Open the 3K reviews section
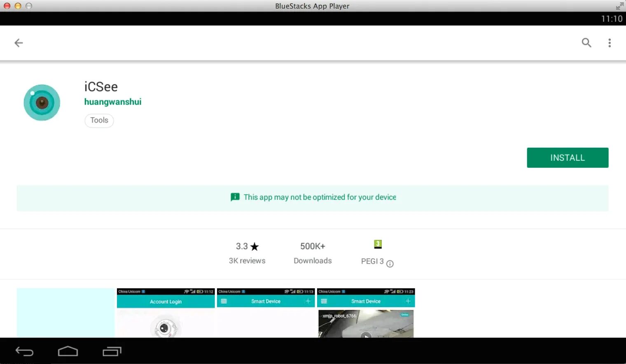Image resolution: width=626 pixels, height=364 pixels. pyautogui.click(x=247, y=261)
